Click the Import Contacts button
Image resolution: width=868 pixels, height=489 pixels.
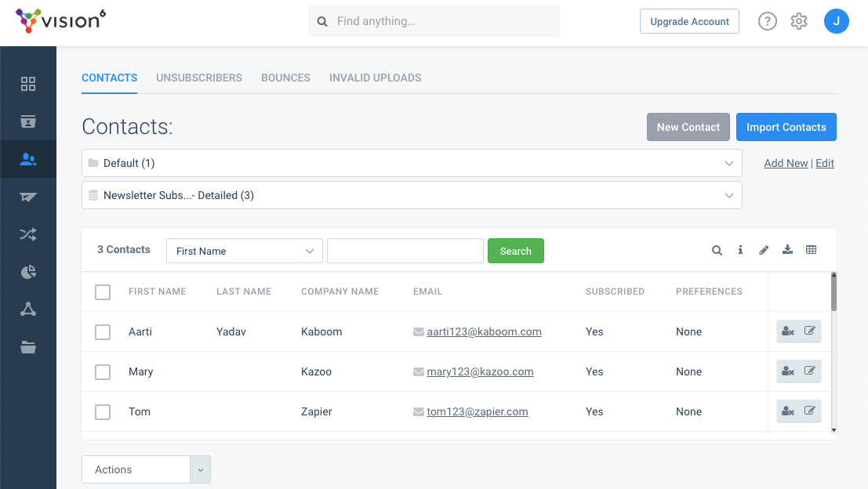point(786,127)
